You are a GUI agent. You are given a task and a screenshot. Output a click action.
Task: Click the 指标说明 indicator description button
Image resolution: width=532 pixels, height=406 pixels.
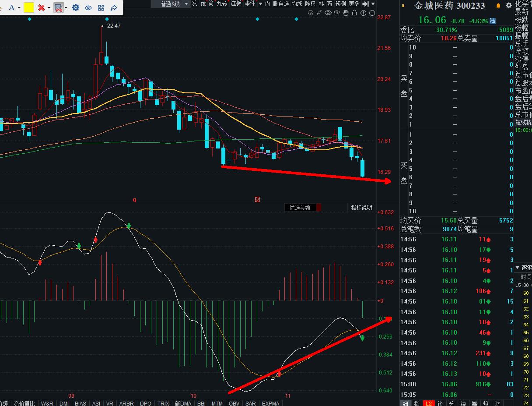362,208
